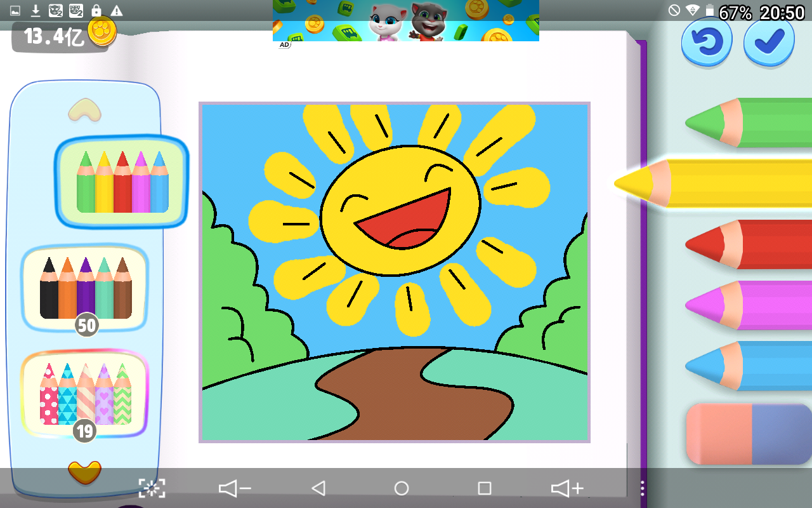The image size is (812, 508).
Task: Pick the green colored pencil
Action: (749, 123)
